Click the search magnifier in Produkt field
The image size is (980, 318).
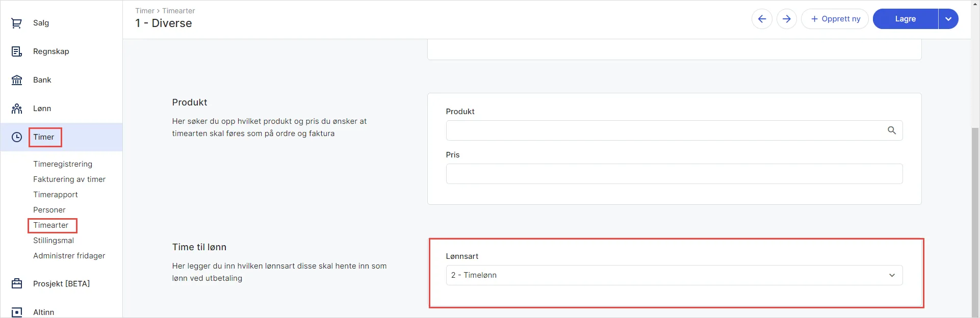(x=891, y=130)
